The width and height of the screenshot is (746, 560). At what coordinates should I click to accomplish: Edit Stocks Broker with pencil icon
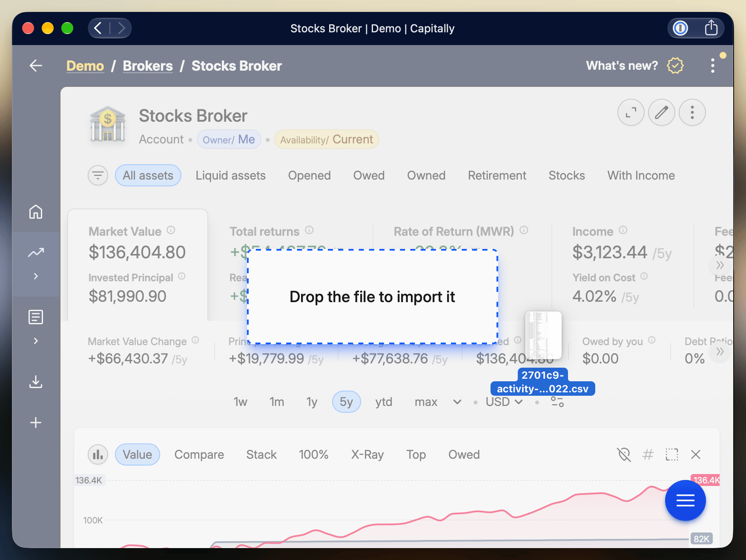(661, 113)
